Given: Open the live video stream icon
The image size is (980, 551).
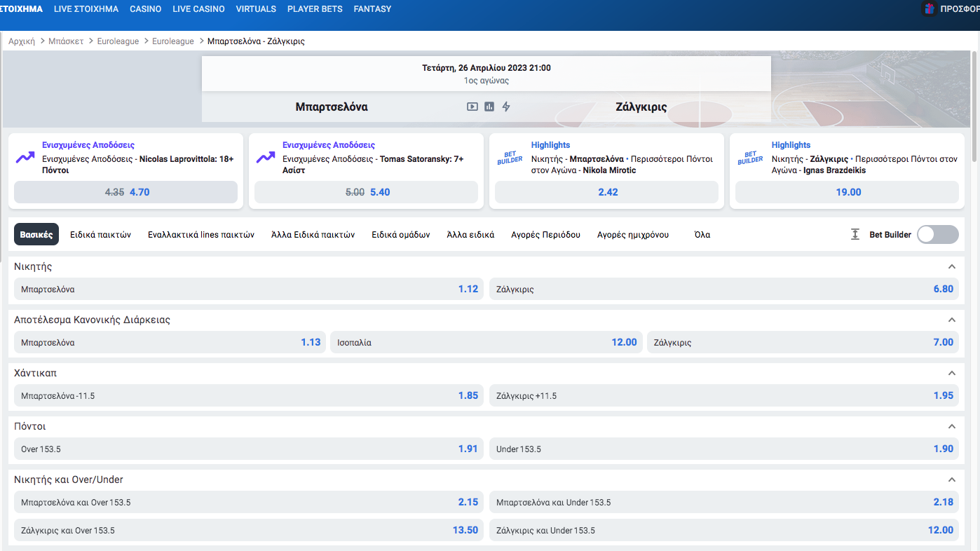Looking at the screenshot, I should [x=472, y=107].
